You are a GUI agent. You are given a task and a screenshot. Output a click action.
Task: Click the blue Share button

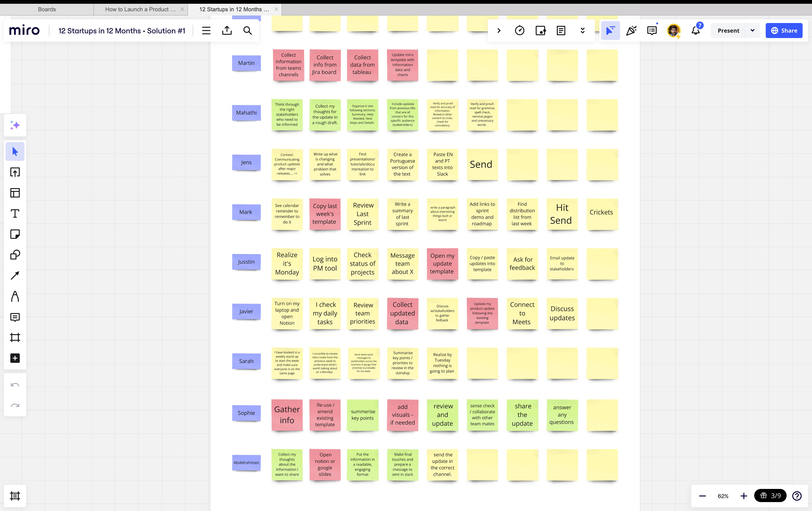(x=784, y=31)
